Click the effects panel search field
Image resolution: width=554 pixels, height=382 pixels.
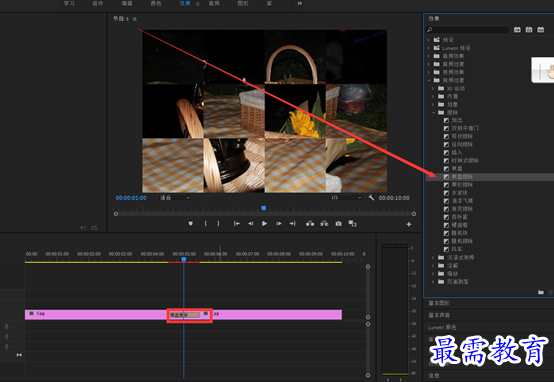point(468,30)
